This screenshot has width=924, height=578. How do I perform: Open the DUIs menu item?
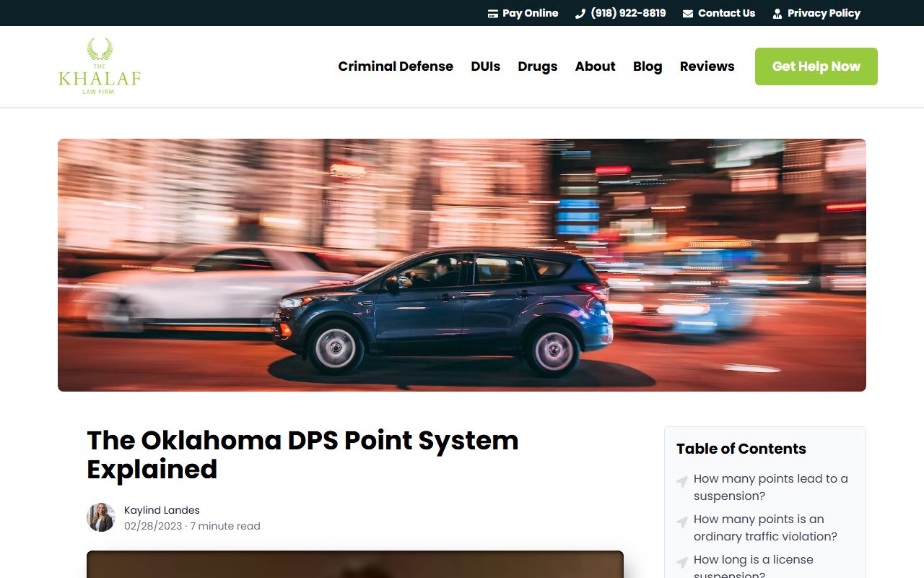click(x=486, y=66)
